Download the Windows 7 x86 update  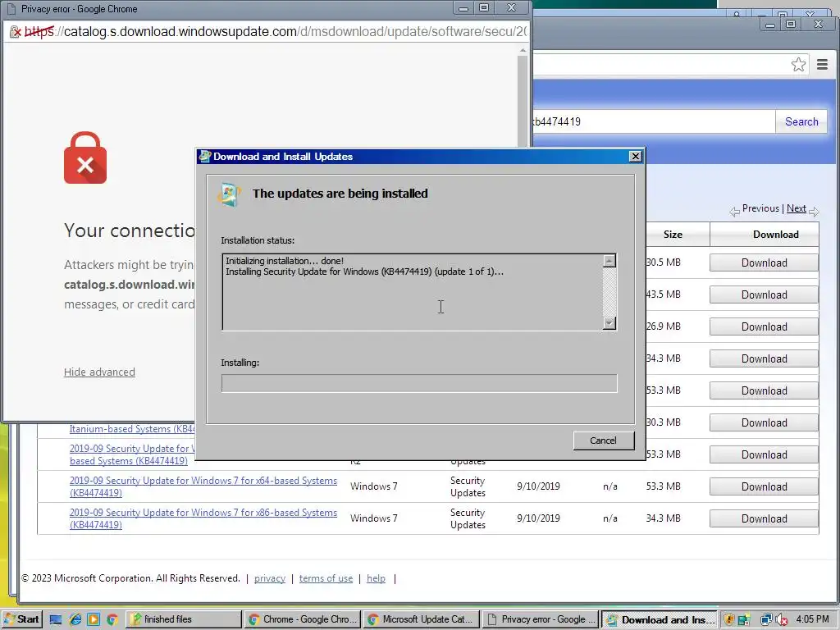[764, 518]
